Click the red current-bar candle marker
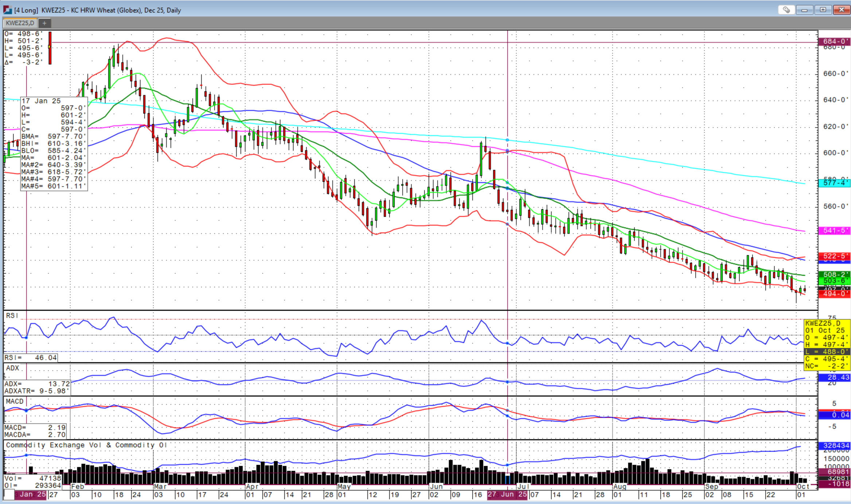The width and height of the screenshot is (851, 504). pos(50,48)
